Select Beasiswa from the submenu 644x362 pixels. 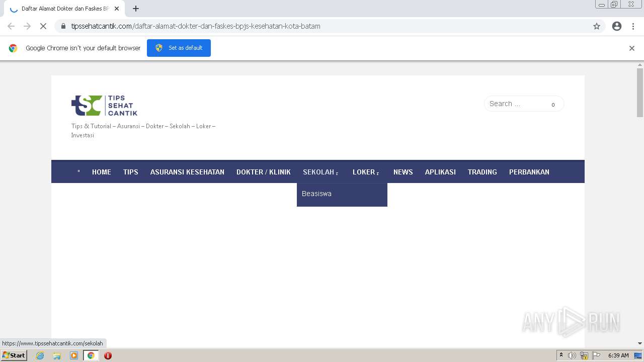tap(316, 194)
